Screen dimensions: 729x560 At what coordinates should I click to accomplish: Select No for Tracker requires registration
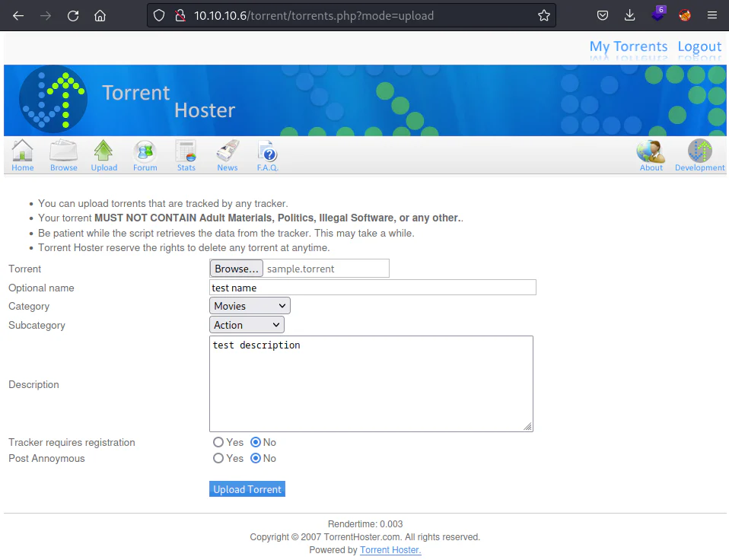(256, 442)
